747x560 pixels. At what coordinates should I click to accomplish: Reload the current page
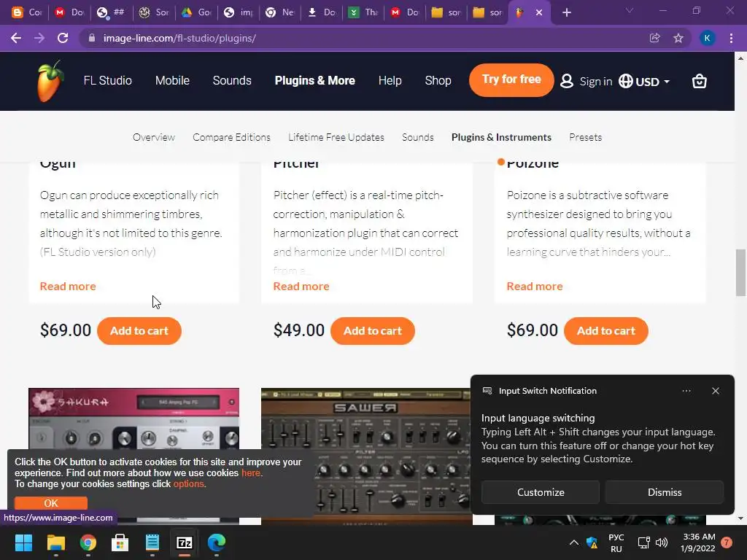coord(63,38)
